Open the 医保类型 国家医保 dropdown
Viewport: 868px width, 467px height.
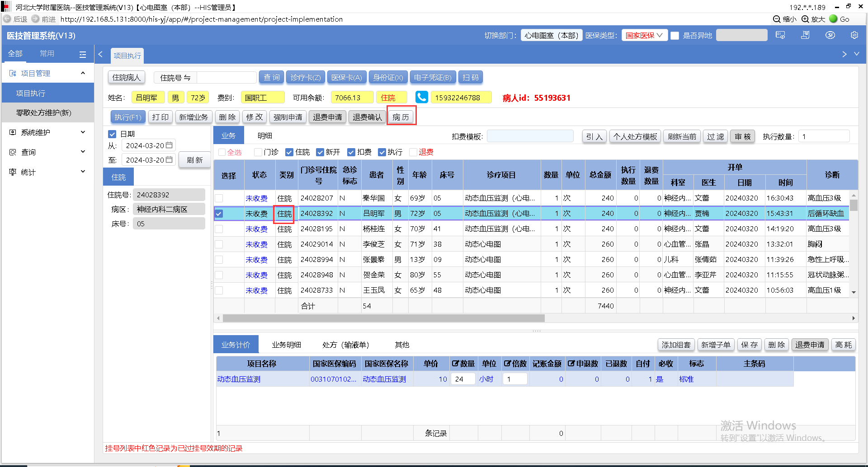644,35
